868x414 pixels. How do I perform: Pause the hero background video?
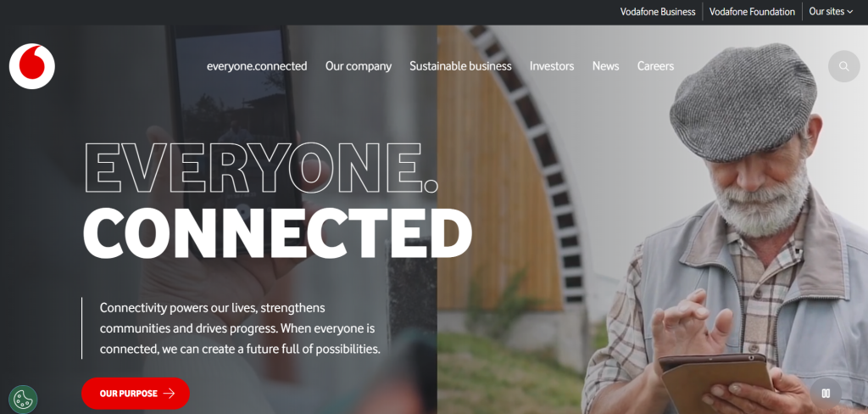pos(826,394)
